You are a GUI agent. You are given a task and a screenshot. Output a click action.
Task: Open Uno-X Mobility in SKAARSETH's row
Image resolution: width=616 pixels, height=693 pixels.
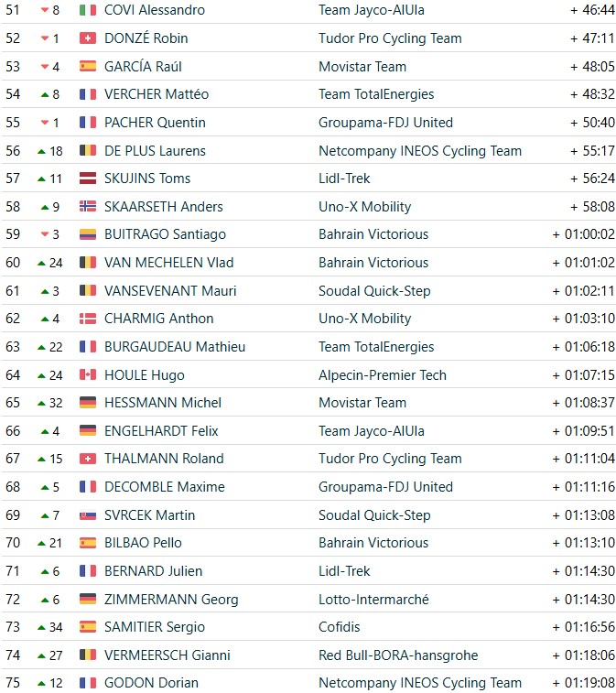(364, 206)
